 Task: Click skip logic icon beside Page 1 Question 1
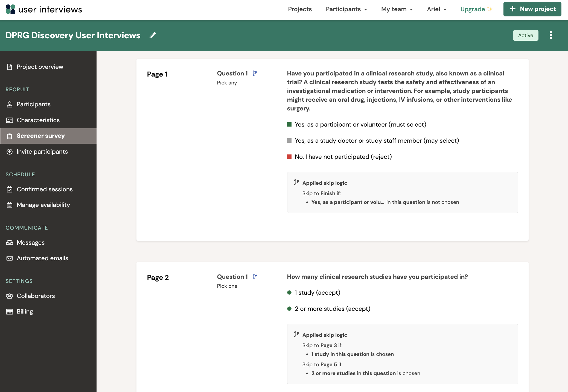pos(255,74)
